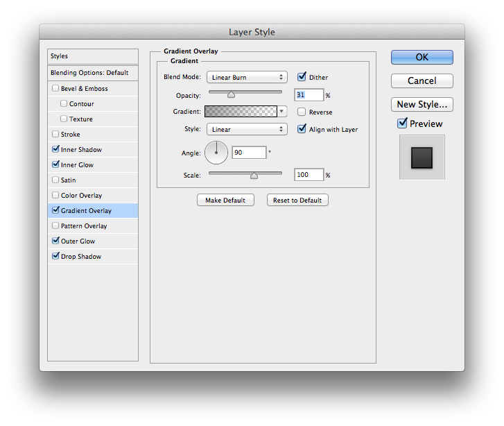Select the Inner Glow row label
504x426 pixels.
coord(77,165)
